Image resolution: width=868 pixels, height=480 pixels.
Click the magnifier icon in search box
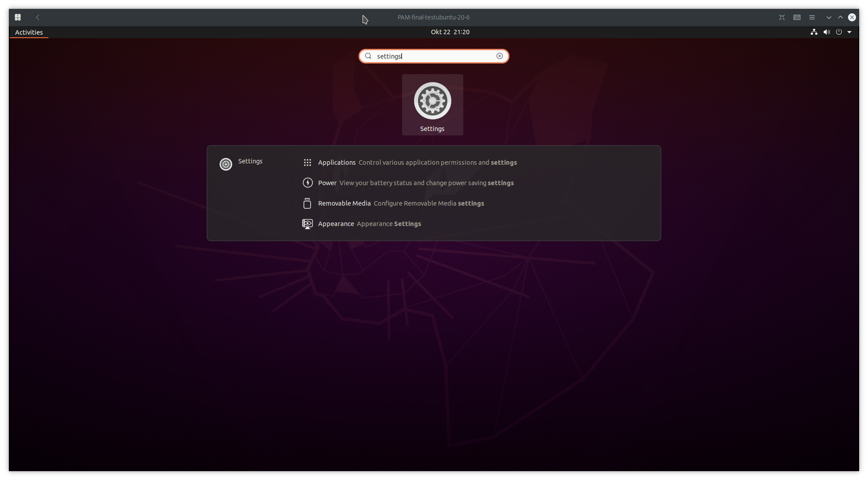pos(368,56)
